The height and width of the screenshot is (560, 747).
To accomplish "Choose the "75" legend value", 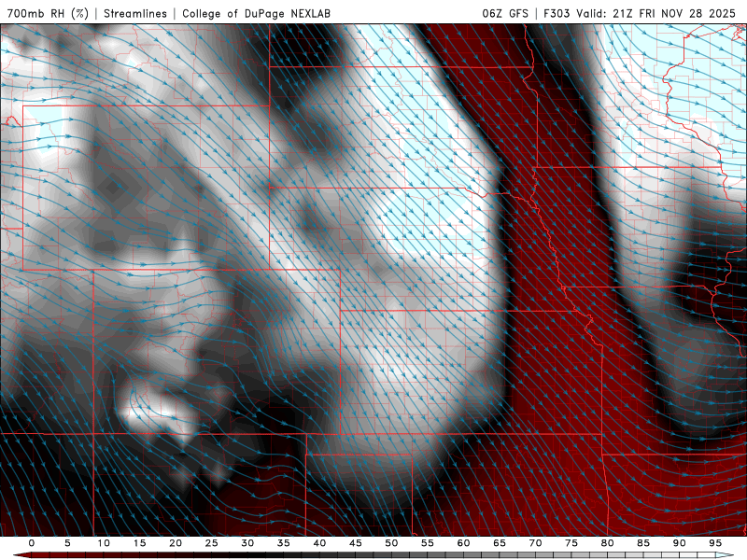I will 571,543.
